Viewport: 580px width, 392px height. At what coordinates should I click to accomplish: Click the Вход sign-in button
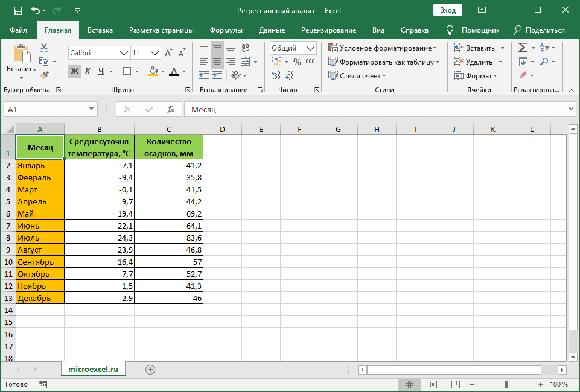(447, 10)
